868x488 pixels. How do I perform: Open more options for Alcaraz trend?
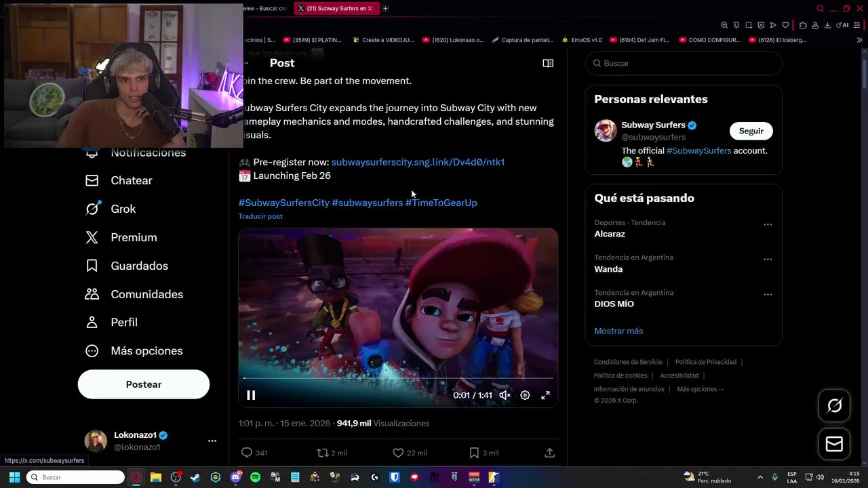click(x=768, y=224)
